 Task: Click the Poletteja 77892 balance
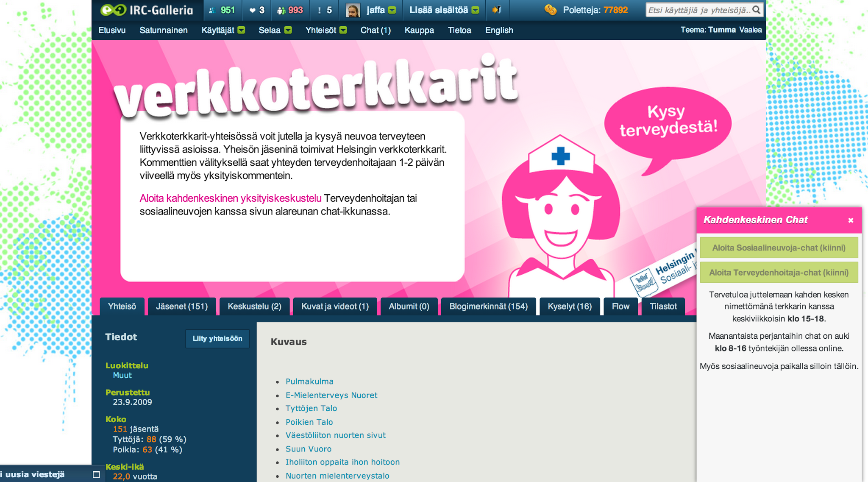pyautogui.click(x=595, y=10)
